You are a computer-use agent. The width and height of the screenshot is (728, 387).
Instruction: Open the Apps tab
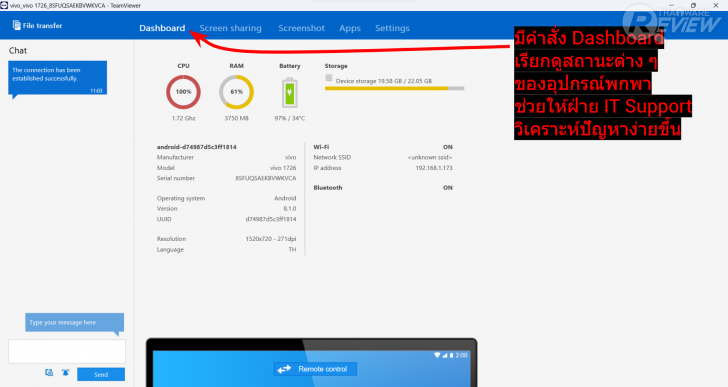tap(350, 28)
